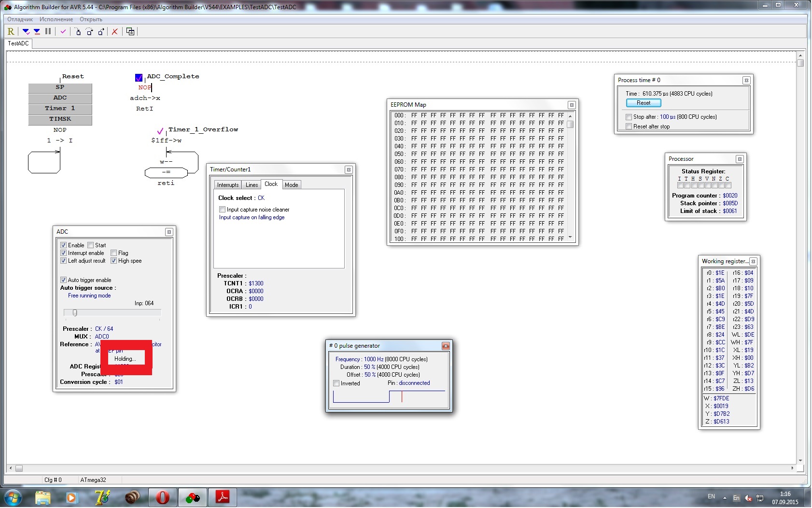Click the Reset button in Process time
The width and height of the screenshot is (812, 508).
click(x=643, y=103)
